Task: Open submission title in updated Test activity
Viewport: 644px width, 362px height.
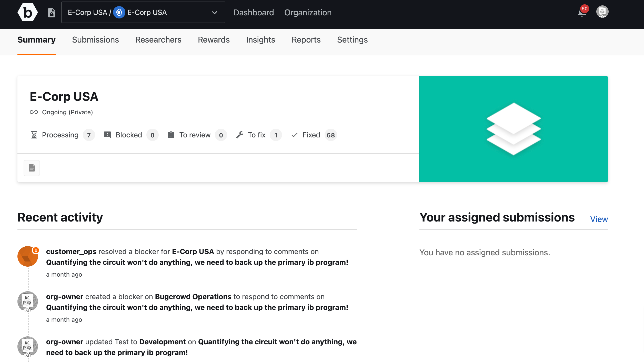Action: pos(202,347)
